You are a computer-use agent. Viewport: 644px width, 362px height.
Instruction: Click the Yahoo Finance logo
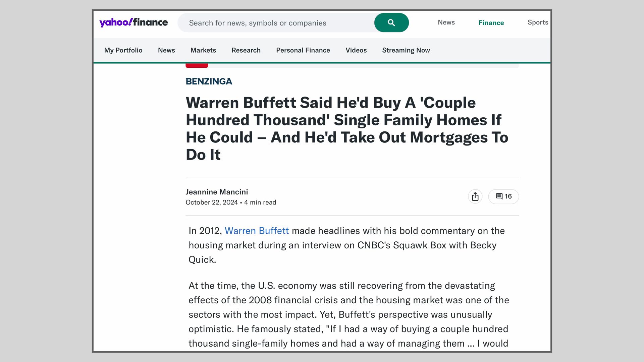[133, 22]
